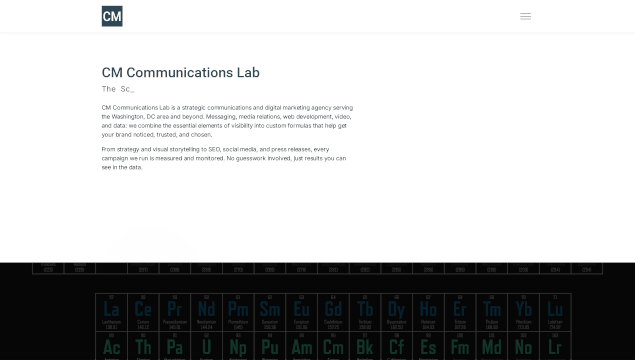Click the Tb Terbium element tile

coord(365,312)
